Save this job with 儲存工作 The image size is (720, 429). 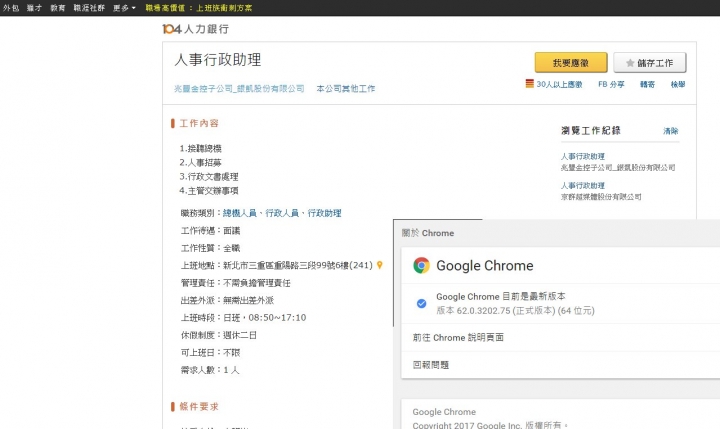click(650, 62)
